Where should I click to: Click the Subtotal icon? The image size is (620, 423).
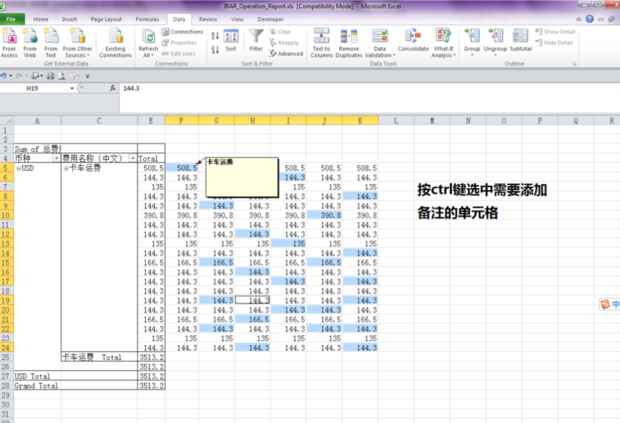click(520, 37)
